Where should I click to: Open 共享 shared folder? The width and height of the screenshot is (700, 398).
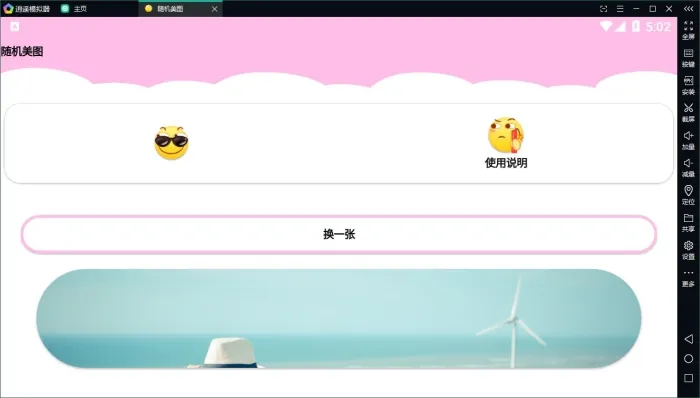[688, 222]
